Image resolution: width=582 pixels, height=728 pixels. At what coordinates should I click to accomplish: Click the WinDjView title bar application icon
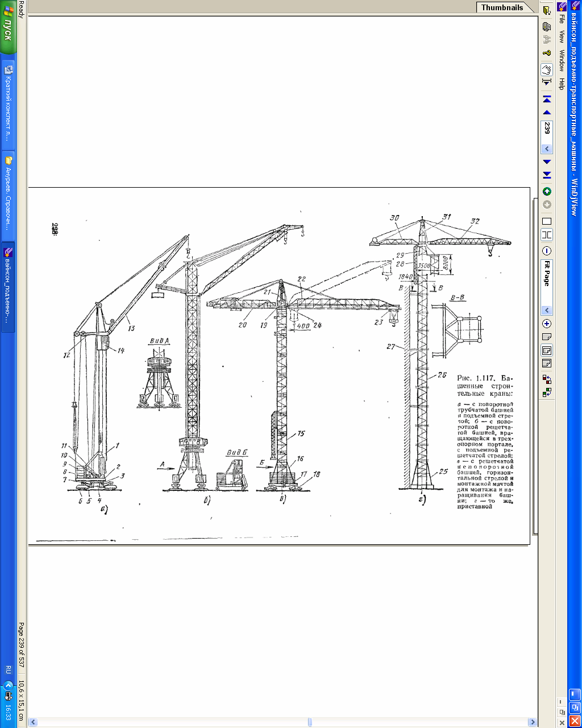tap(574, 6)
